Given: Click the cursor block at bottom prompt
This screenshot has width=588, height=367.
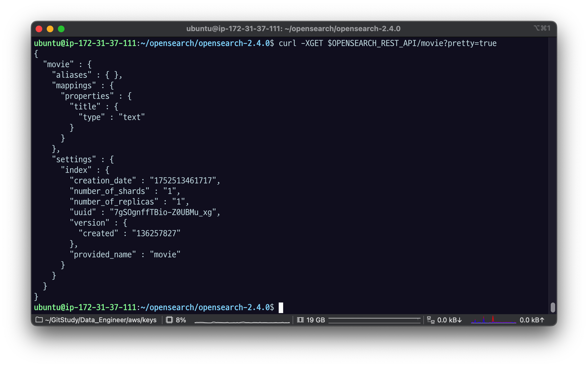Looking at the screenshot, I should click(x=281, y=308).
